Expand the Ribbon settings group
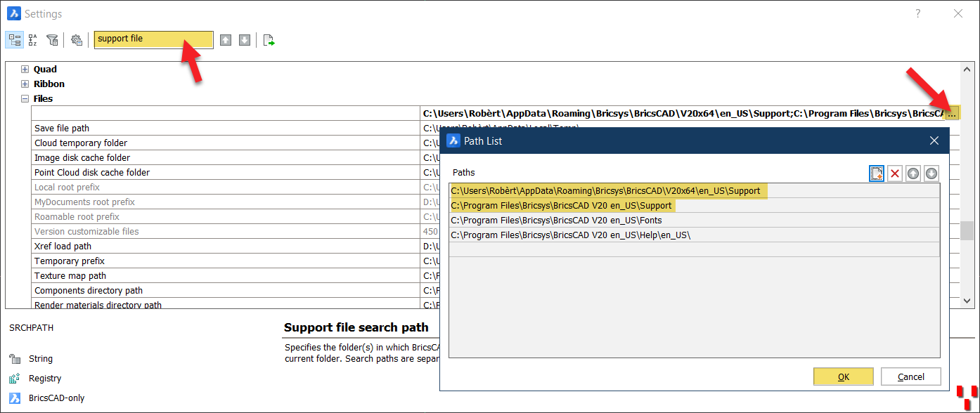980x413 pixels. coord(25,84)
